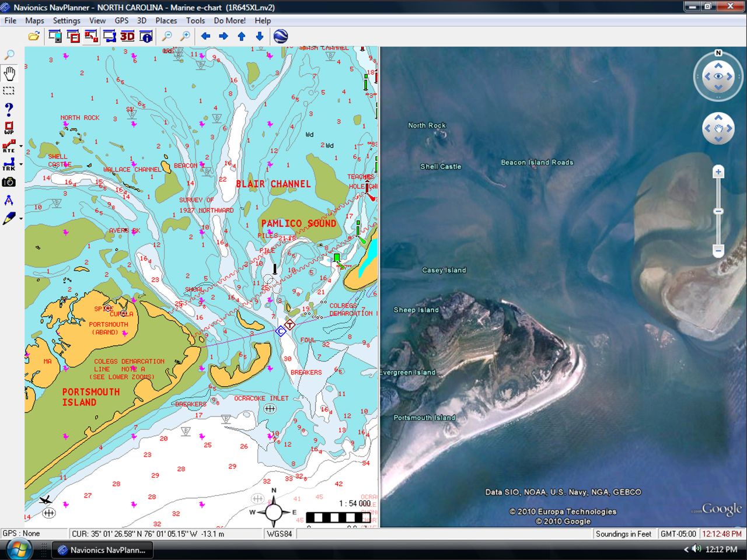This screenshot has height=560, width=747.
Task: Click the OCRACOKE INLET chart label
Action: click(261, 398)
